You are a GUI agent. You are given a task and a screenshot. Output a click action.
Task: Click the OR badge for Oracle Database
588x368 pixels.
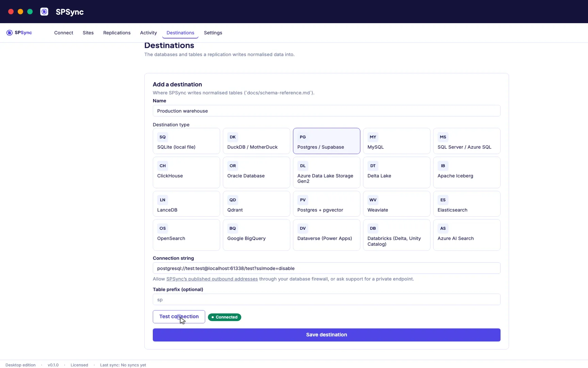233,166
